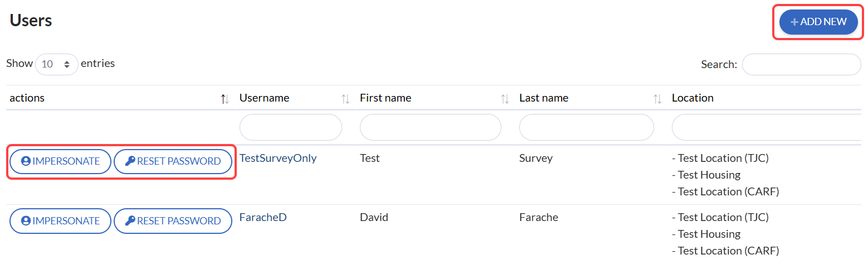Click the plus icon on Add New
This screenshot has height=264, width=868.
[794, 22]
